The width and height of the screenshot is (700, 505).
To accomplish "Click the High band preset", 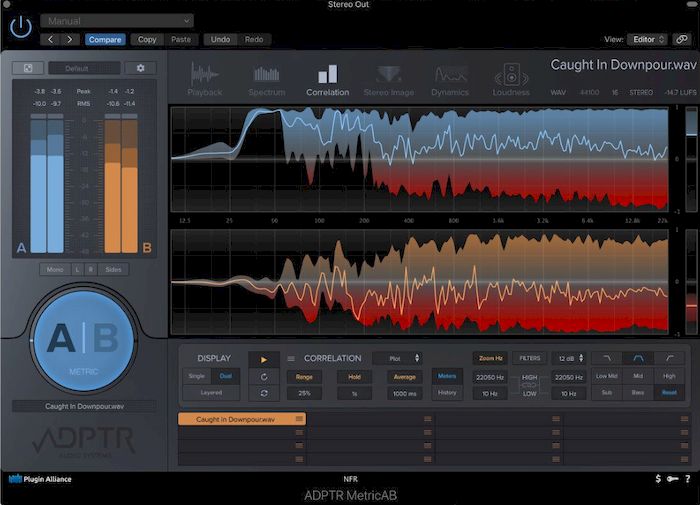I will [x=669, y=376].
